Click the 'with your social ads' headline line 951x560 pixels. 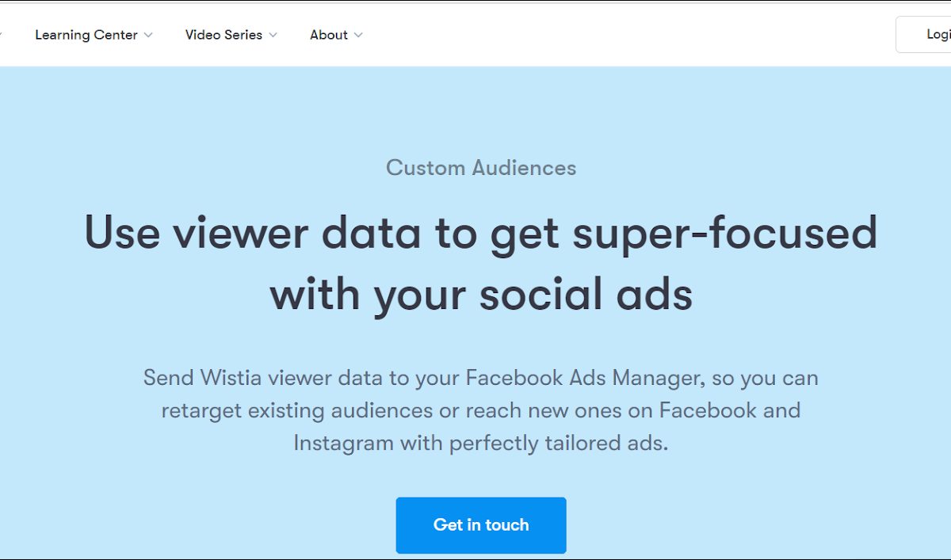pyautogui.click(x=481, y=295)
